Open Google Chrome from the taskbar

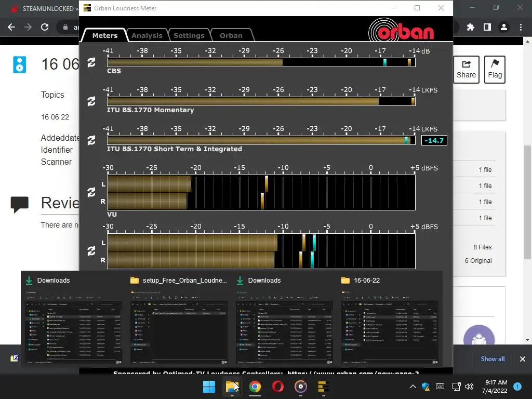click(x=255, y=387)
